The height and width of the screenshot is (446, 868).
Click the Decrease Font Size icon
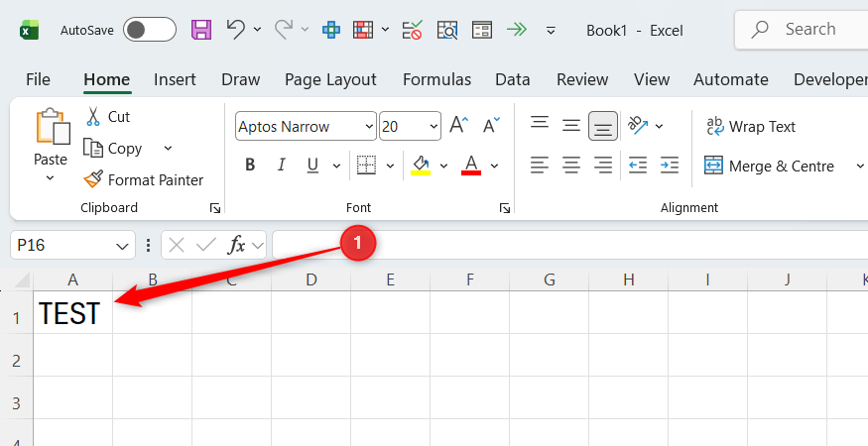491,125
